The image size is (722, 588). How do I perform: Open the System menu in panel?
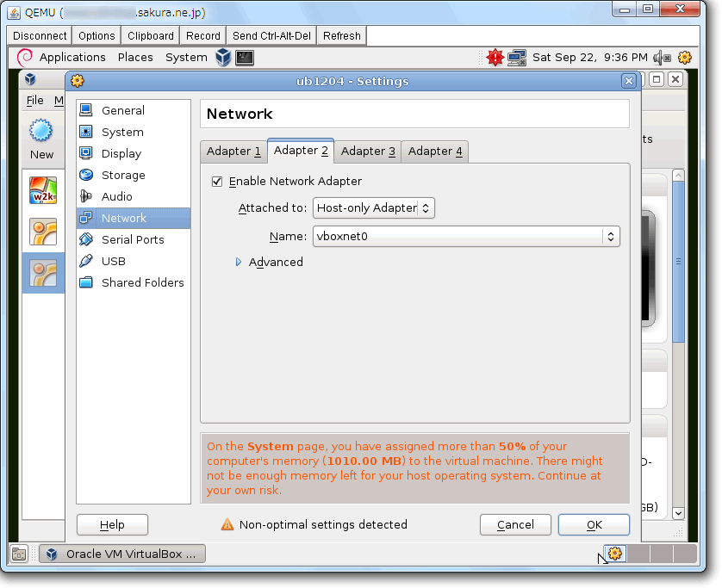[186, 57]
